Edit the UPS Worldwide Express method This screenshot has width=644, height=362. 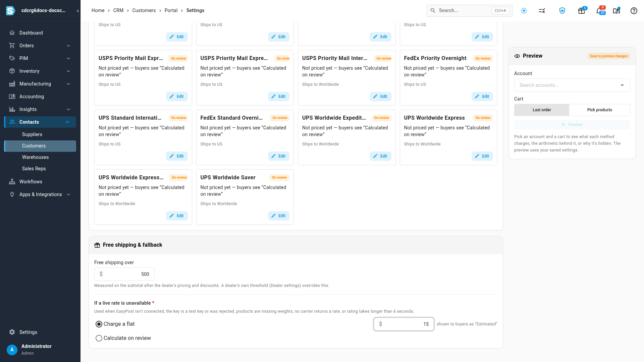(x=482, y=156)
